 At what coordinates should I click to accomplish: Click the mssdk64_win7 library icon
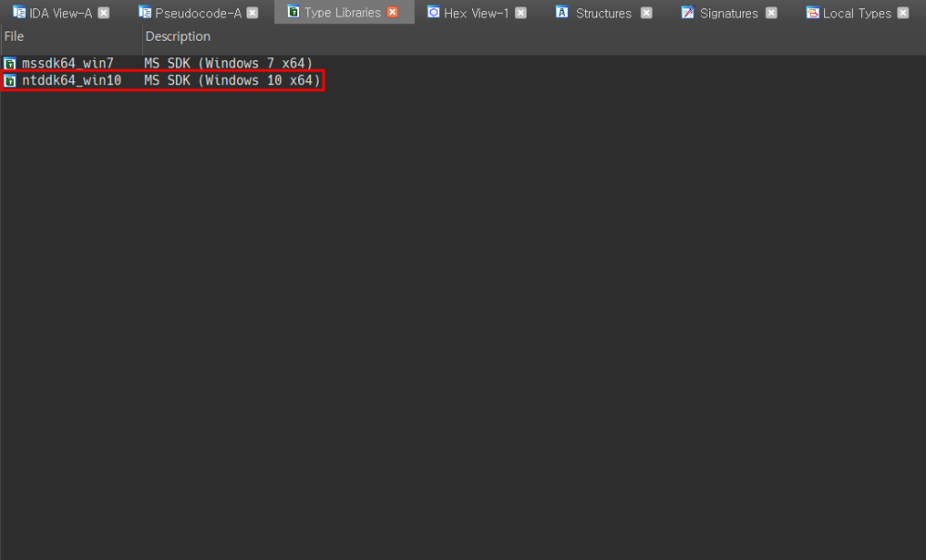coord(10,64)
